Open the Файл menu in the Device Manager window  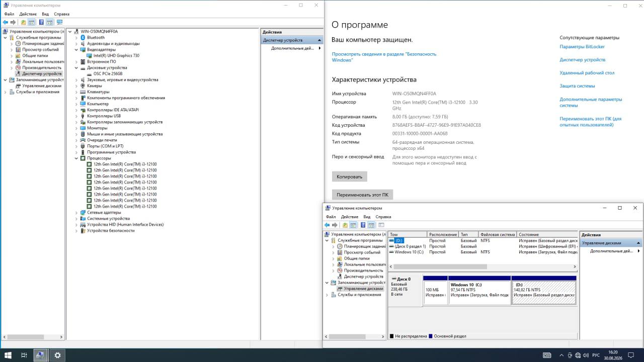tap(9, 14)
